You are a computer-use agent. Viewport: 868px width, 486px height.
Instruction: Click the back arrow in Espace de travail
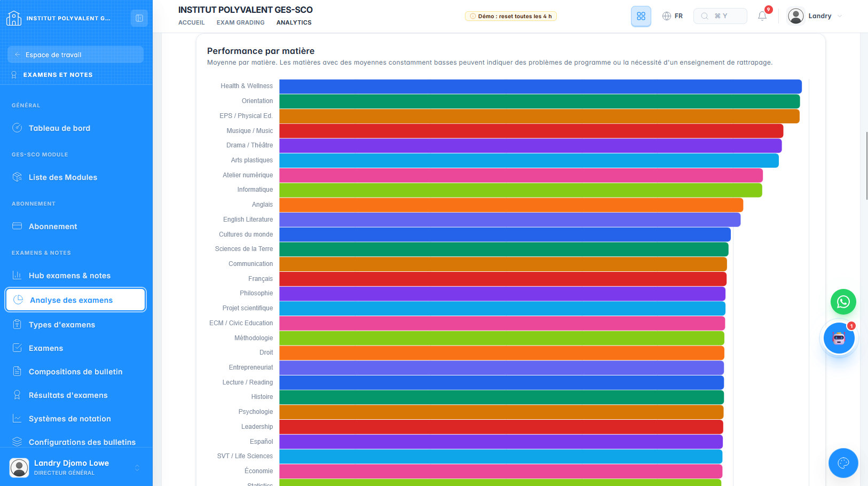pos(18,54)
